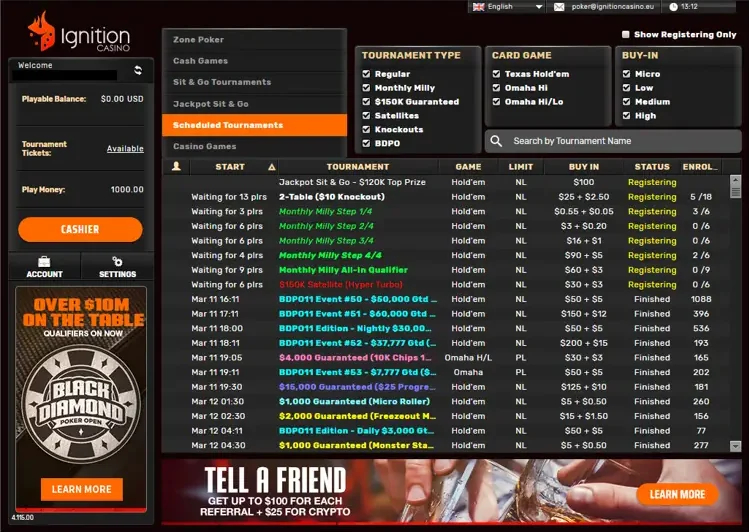749x532 pixels.
Task: Open the English language dropdown
Action: pyautogui.click(x=507, y=7)
